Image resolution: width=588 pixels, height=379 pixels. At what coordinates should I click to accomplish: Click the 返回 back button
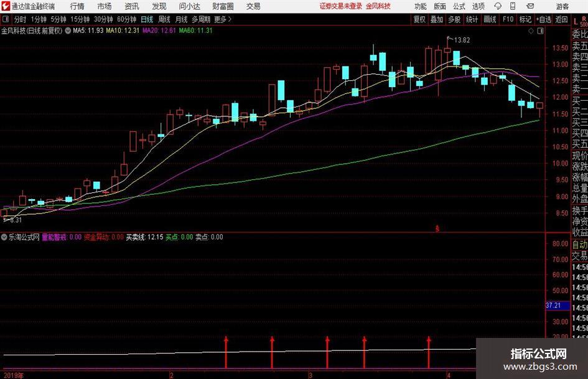(x=561, y=19)
